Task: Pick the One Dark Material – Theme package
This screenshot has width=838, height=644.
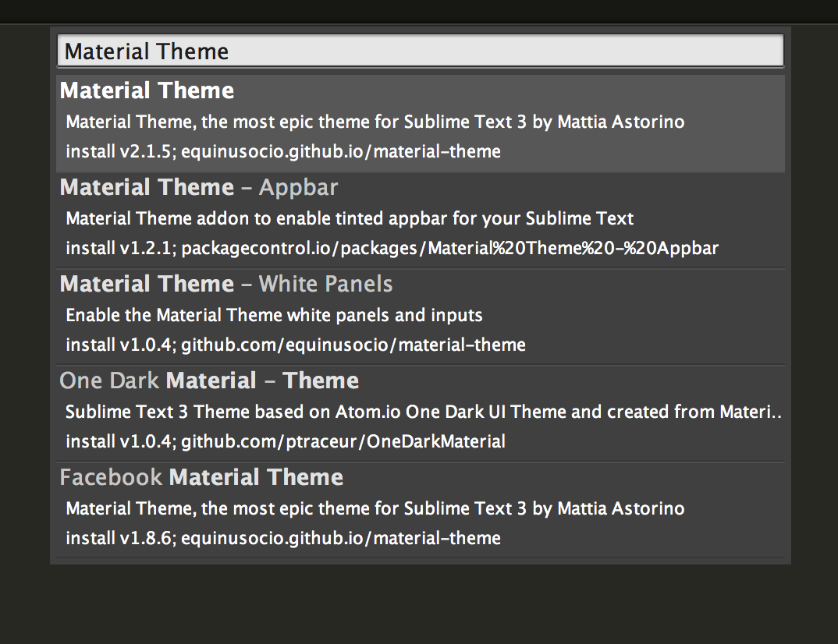Action: pos(420,413)
